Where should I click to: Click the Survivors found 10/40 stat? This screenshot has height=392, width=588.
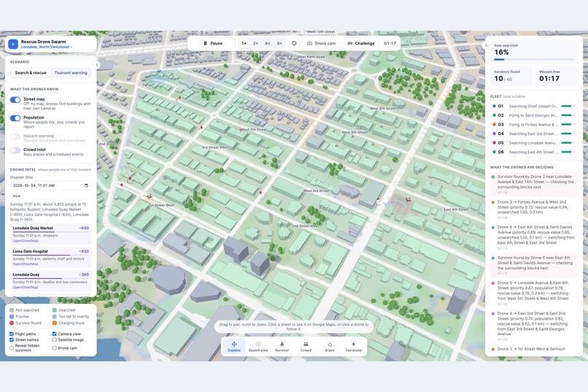(511, 76)
